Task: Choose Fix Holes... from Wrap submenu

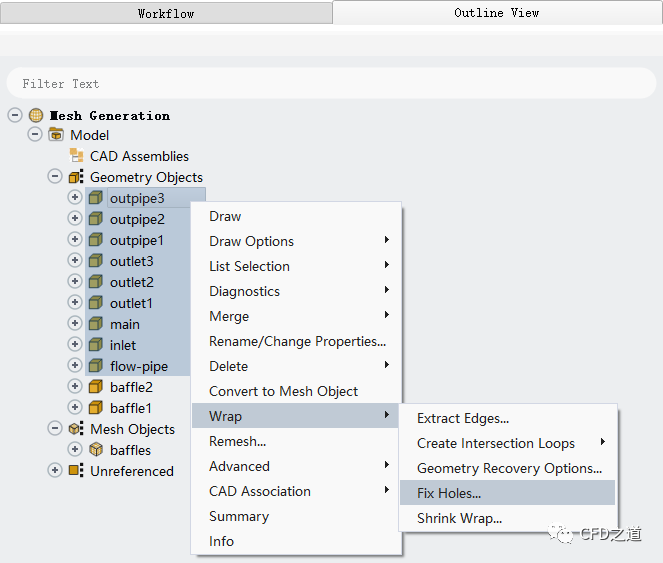Action: pos(449,493)
